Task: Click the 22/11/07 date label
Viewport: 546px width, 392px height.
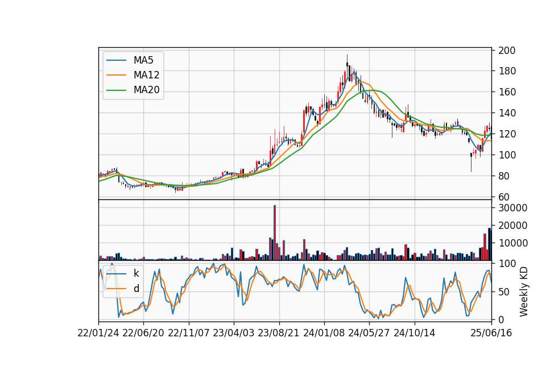Action: tap(189, 333)
